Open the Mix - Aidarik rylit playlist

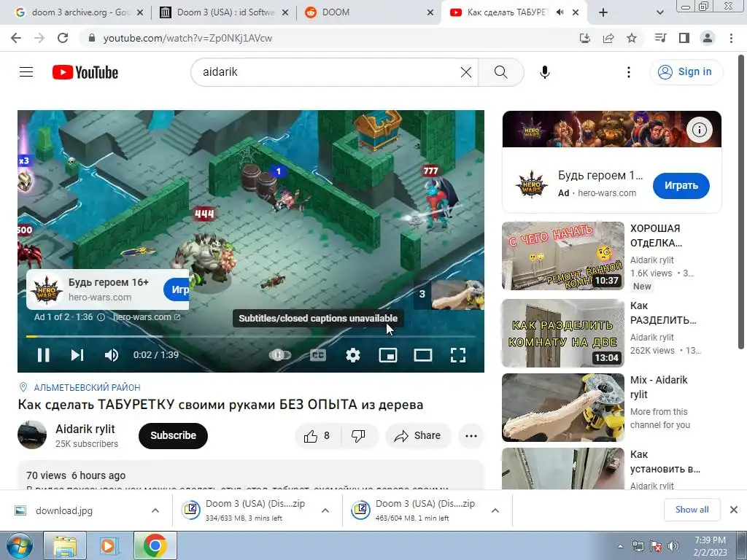[562, 408]
